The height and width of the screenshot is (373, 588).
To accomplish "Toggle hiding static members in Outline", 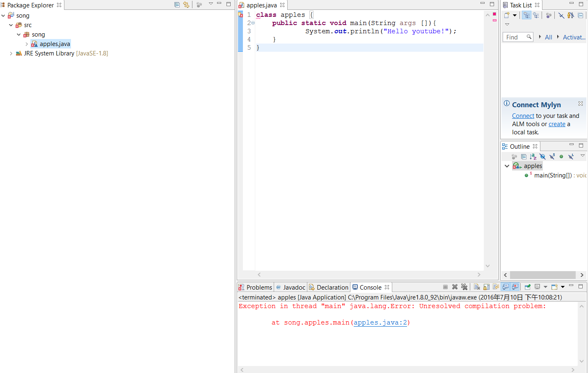I will point(553,157).
